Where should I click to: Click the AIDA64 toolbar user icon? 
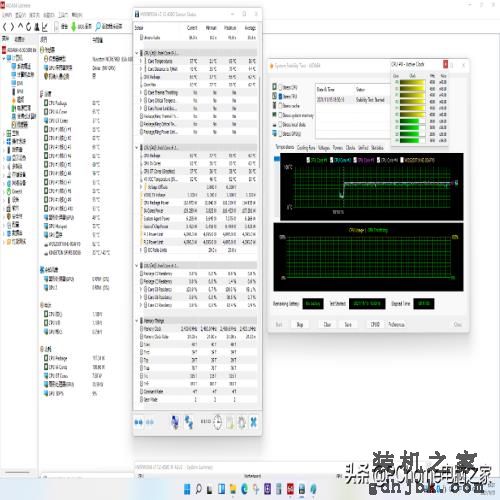pos(37,26)
